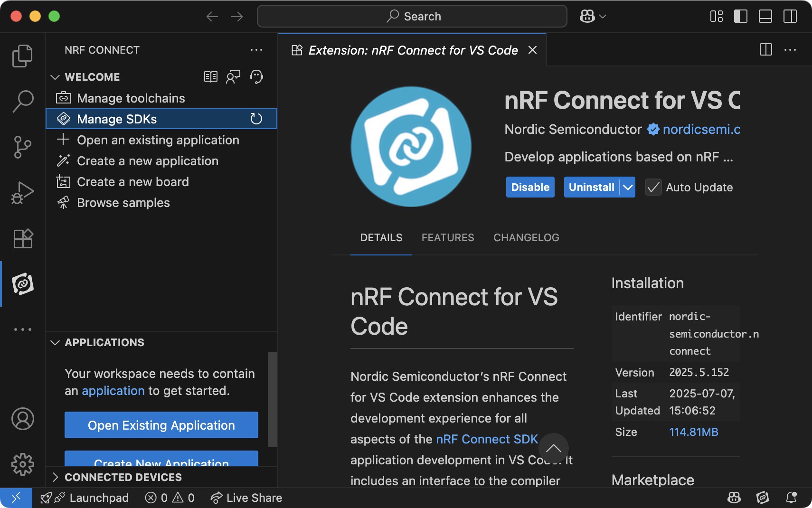Click the Open Existing Application button
This screenshot has width=812, height=508.
pos(161,425)
